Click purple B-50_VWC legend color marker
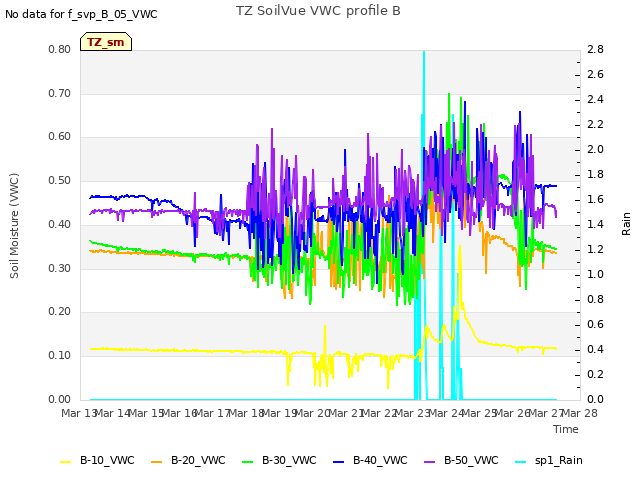 [430, 462]
